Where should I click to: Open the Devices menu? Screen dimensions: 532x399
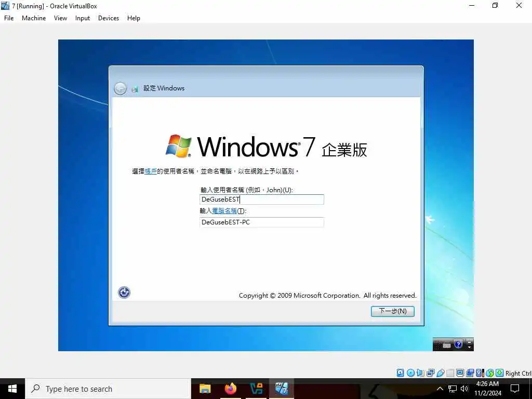109,18
